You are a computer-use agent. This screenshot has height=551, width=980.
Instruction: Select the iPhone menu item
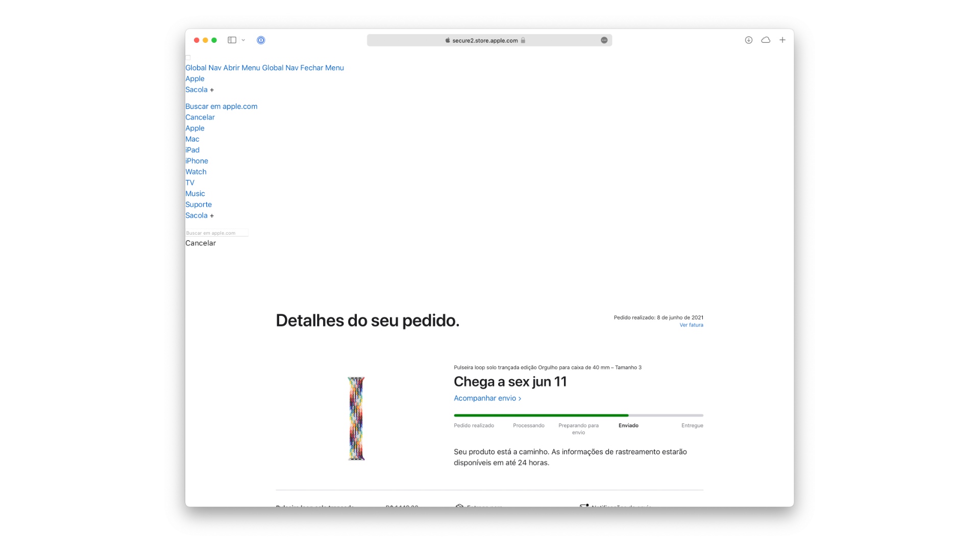196,161
